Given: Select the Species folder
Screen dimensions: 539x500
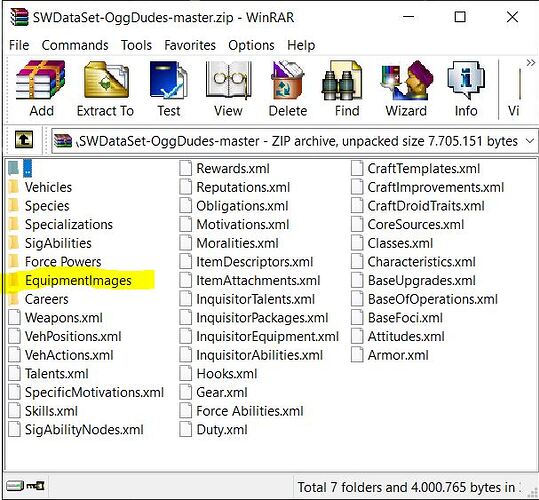Looking at the screenshot, I should [x=39, y=206].
